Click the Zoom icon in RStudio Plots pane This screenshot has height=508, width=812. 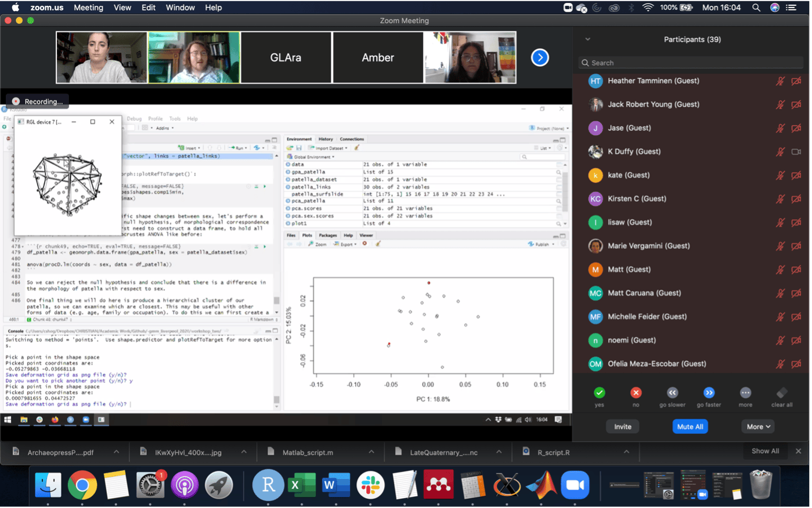[x=317, y=244]
